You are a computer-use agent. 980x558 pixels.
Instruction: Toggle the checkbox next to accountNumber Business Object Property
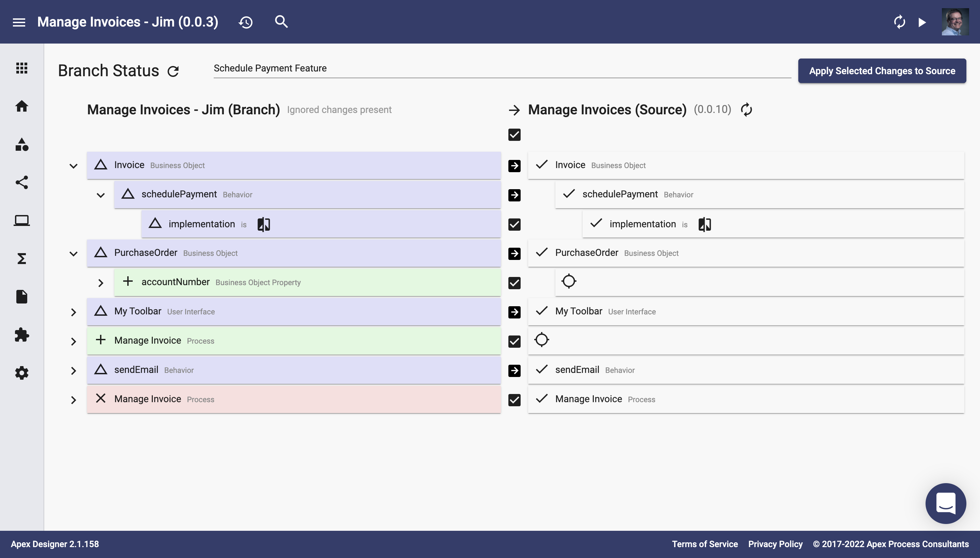(x=514, y=282)
